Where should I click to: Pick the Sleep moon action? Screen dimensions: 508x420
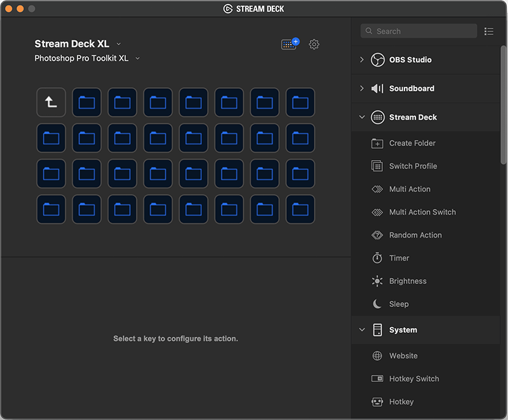tap(398, 304)
